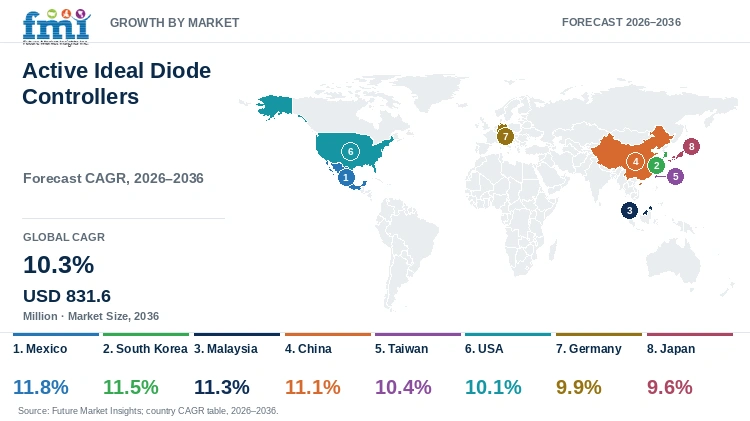Click the teal Alaska region on map
750x421 pixels.
click(x=276, y=106)
